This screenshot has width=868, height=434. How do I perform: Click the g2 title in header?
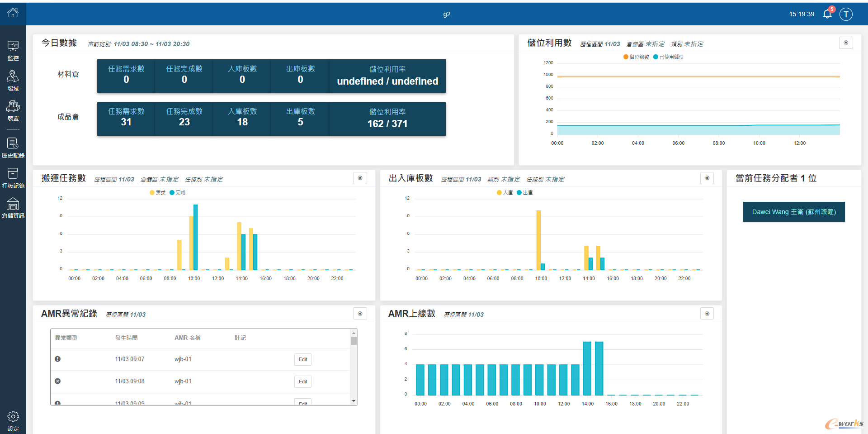coord(447,14)
